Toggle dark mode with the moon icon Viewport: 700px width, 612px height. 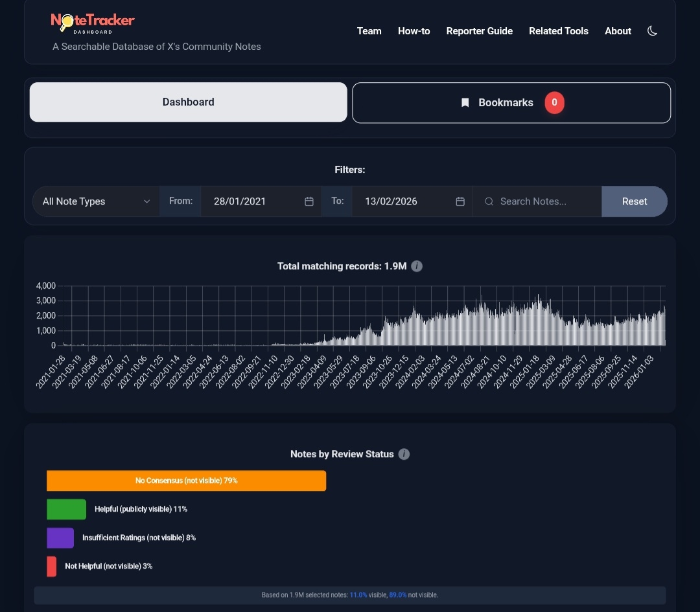[652, 31]
